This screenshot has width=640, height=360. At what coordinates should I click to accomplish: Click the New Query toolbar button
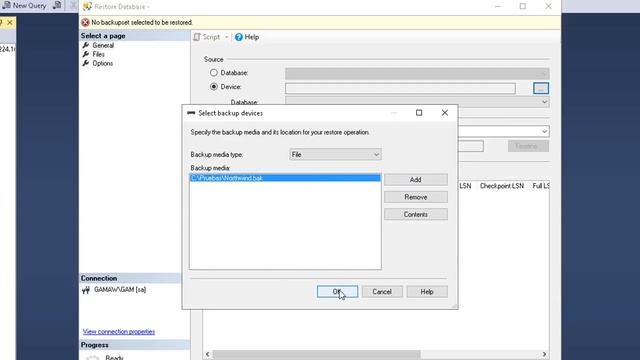click(24, 6)
